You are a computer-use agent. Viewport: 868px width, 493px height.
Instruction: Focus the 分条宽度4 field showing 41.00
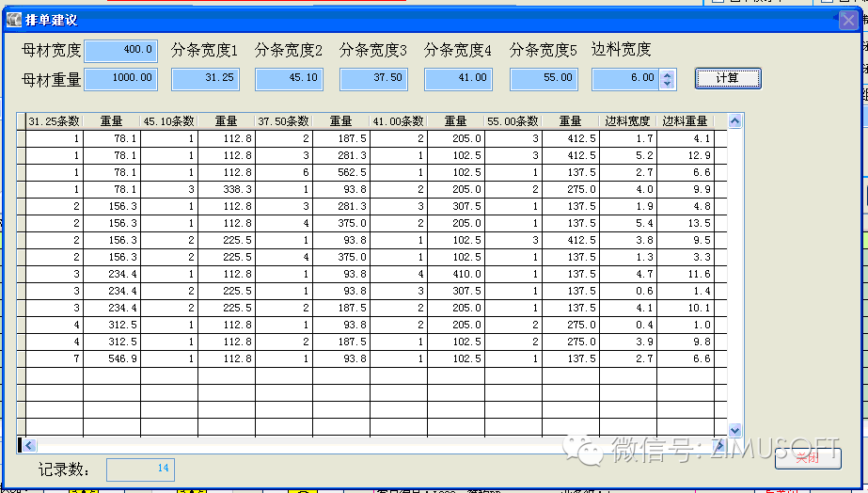[x=458, y=79]
